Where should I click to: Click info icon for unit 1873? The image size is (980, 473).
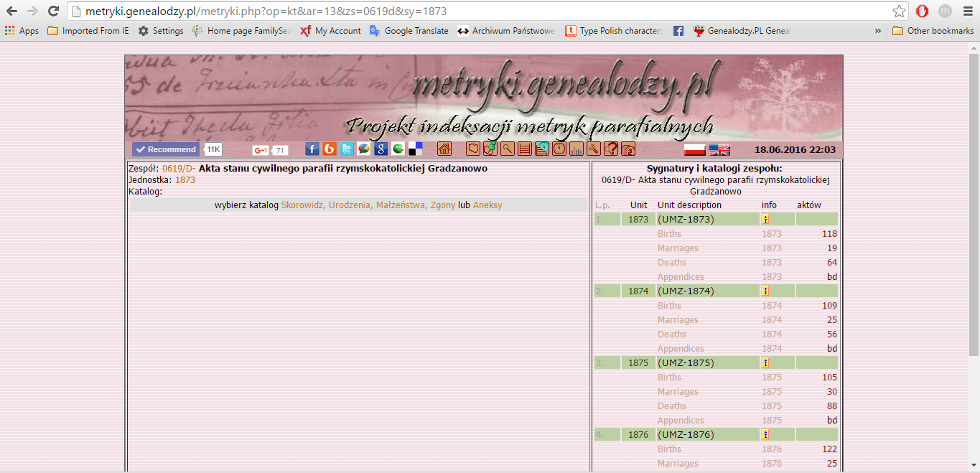tap(765, 220)
